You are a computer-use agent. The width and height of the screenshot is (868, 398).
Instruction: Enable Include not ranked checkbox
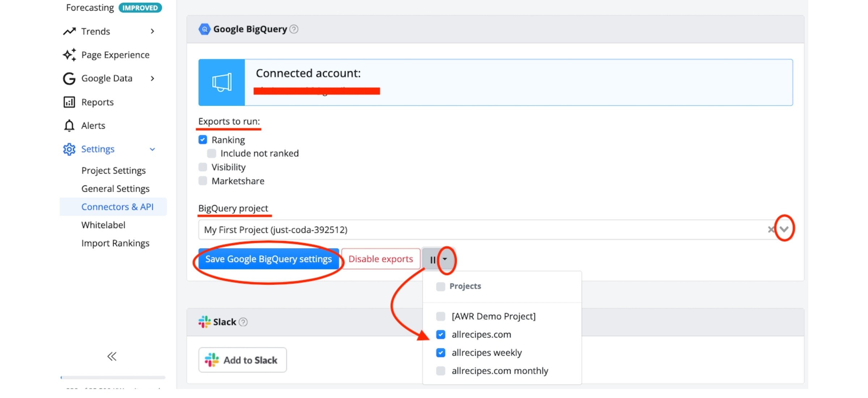click(212, 153)
